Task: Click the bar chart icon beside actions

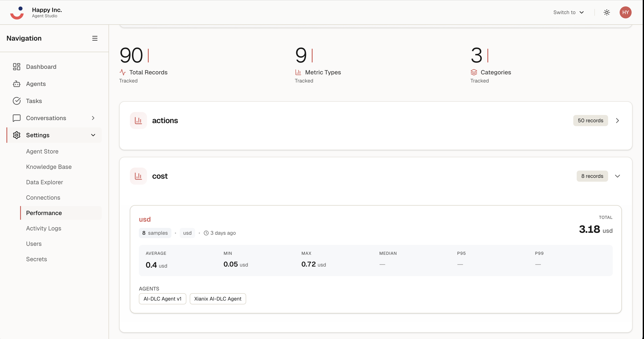Action: pyautogui.click(x=138, y=120)
